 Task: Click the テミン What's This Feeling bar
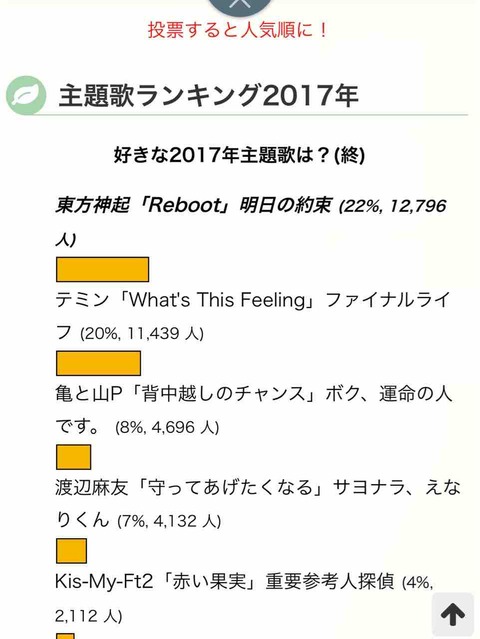[99, 363]
